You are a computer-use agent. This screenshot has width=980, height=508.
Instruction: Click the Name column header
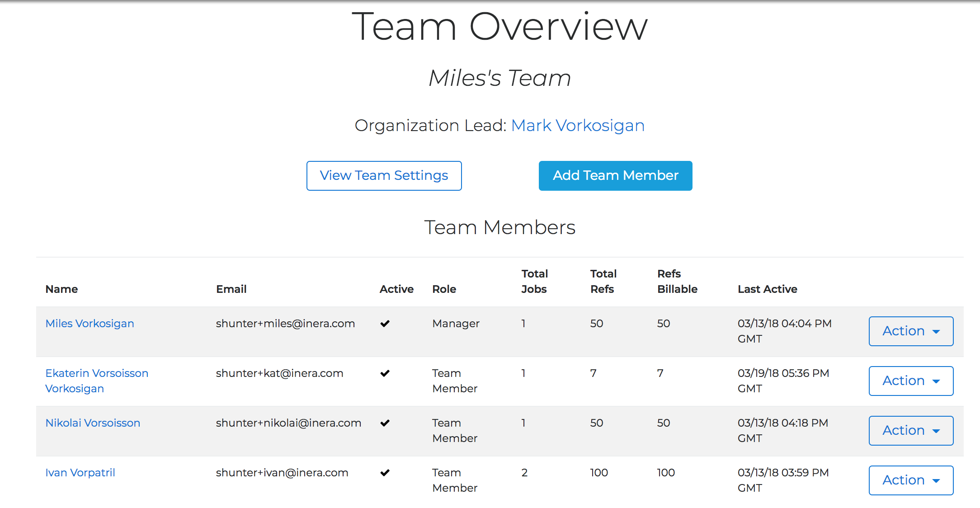click(61, 289)
